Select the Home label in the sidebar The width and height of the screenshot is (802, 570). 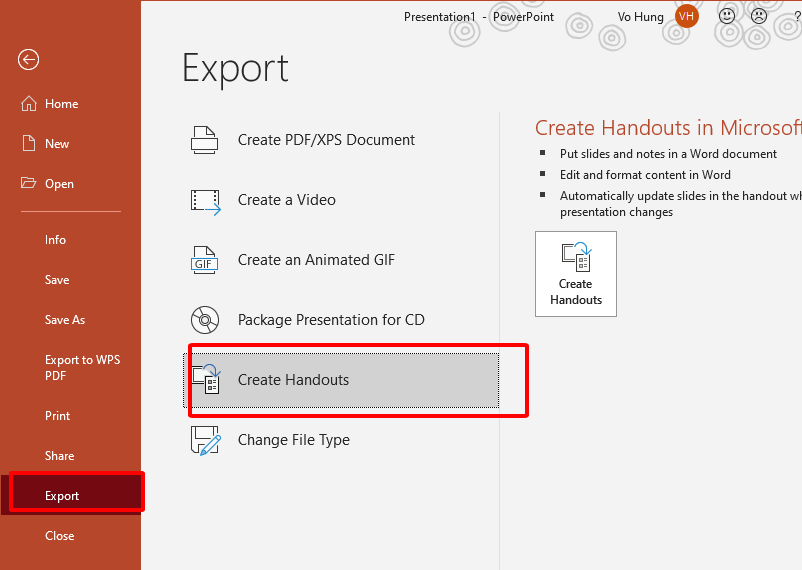(61, 104)
